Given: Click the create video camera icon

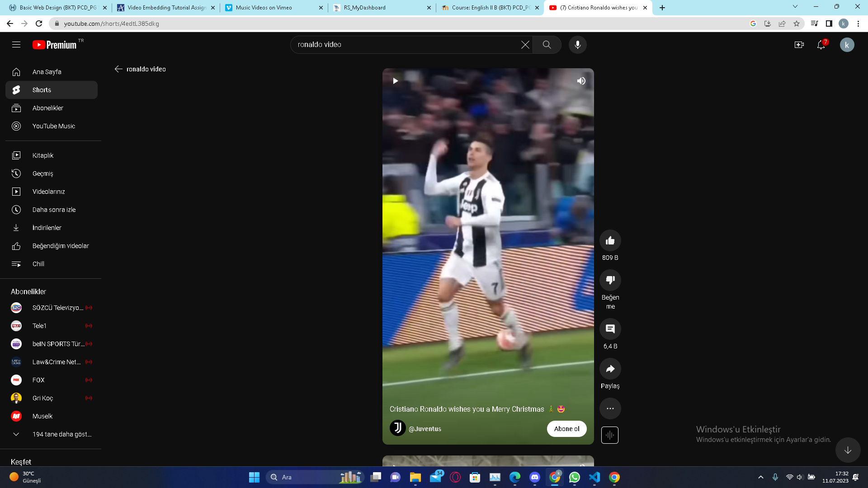Looking at the screenshot, I should coord(799,45).
